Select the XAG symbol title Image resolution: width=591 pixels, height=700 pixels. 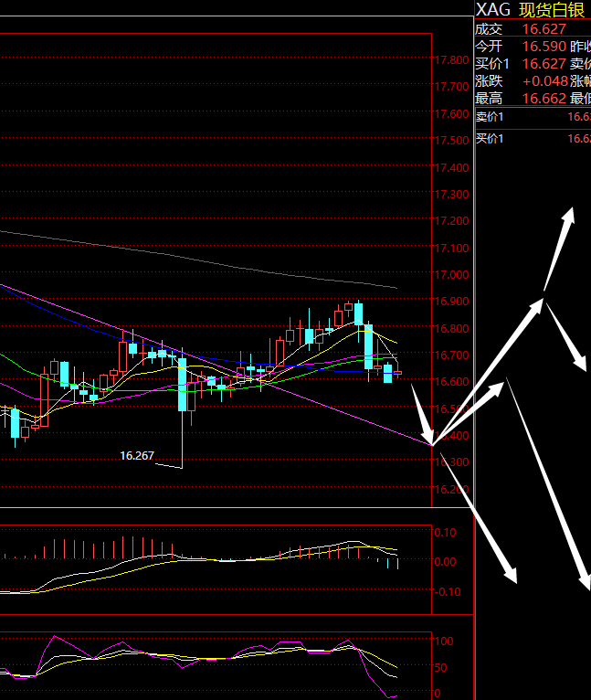(x=493, y=10)
